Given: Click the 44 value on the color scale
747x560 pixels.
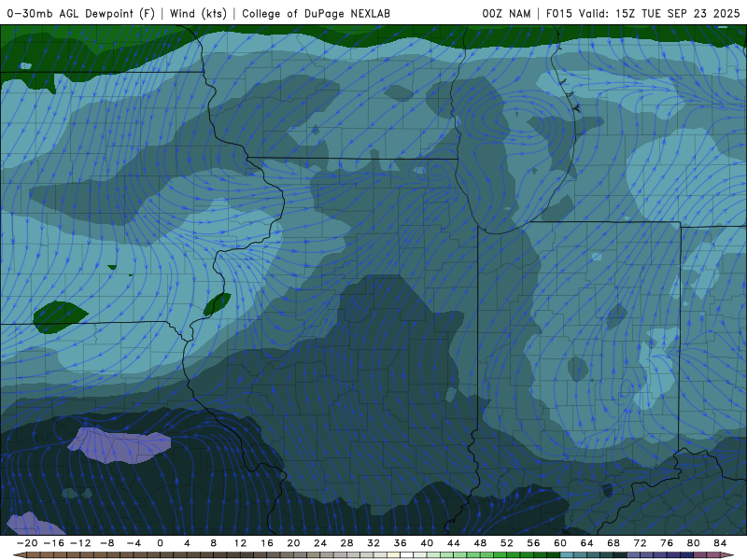Looking at the screenshot, I should (454, 543).
